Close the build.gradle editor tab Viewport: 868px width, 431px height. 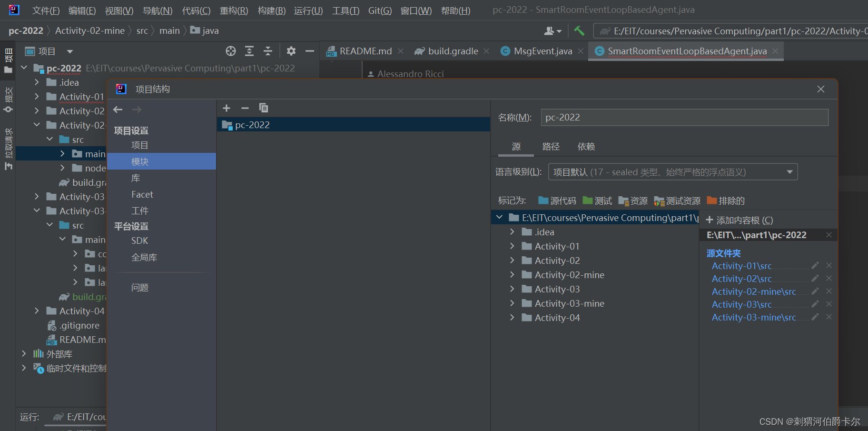[486, 51]
